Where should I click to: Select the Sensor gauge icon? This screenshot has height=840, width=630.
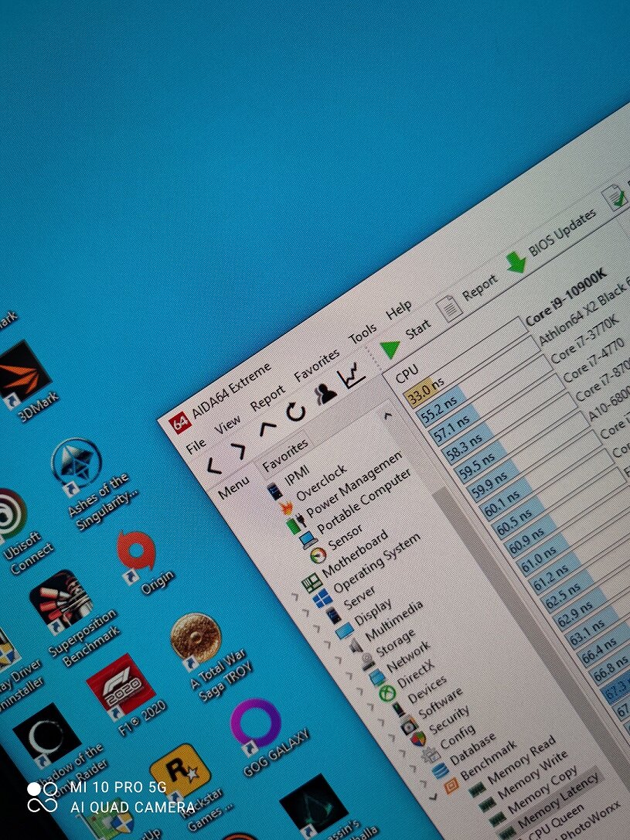pyautogui.click(x=318, y=556)
